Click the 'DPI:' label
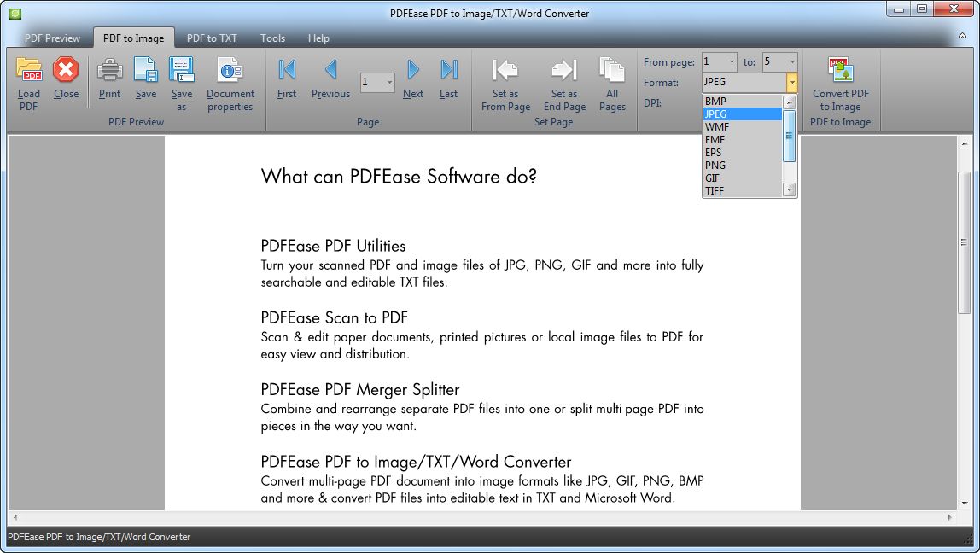The image size is (980, 553). pyautogui.click(x=652, y=102)
